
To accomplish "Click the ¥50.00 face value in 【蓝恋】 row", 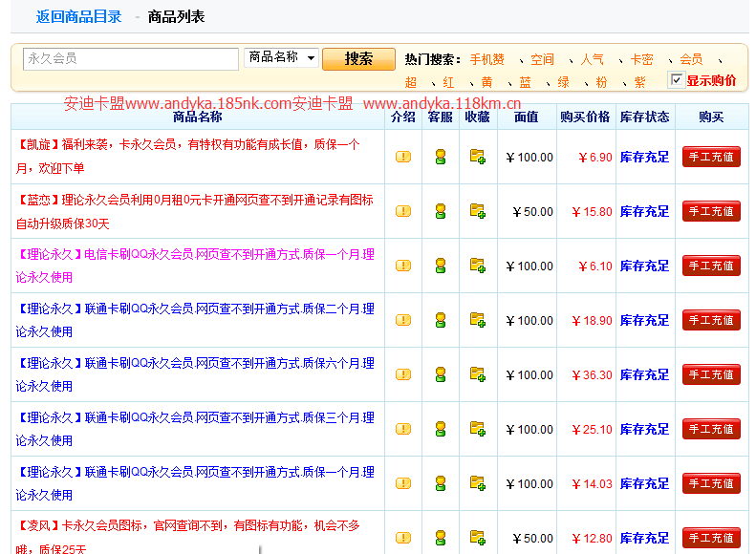I will tap(532, 211).
